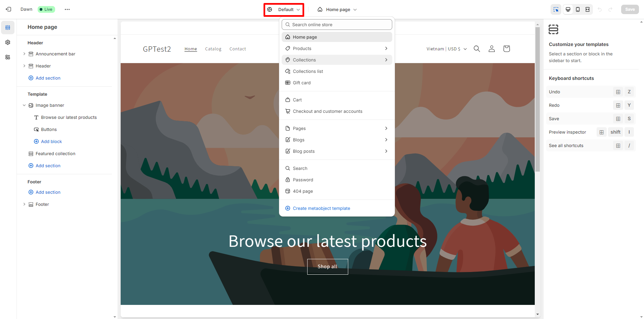Screen dimensions: 644x319
Task: Open the Home page template dropdown
Action: [x=337, y=9]
